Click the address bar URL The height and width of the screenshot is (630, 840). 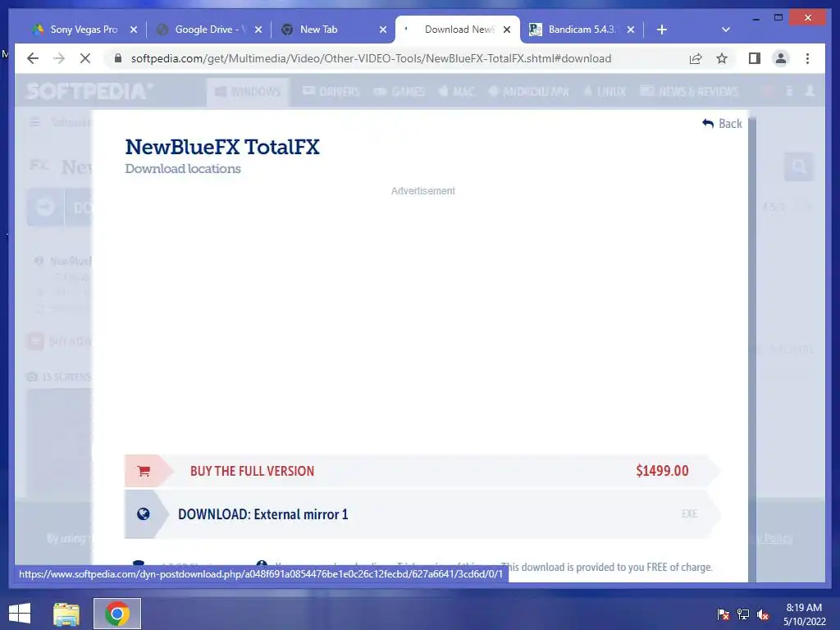371,58
